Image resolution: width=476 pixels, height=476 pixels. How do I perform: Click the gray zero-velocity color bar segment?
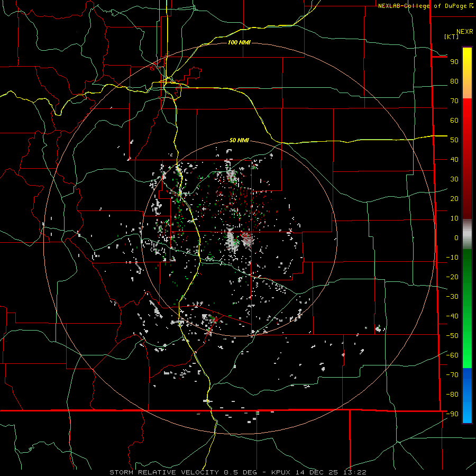click(x=467, y=234)
